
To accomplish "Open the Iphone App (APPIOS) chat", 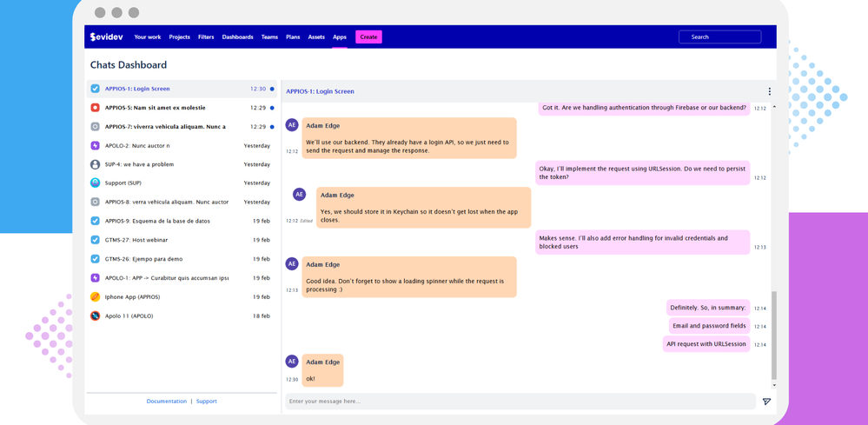I will pos(182,296).
